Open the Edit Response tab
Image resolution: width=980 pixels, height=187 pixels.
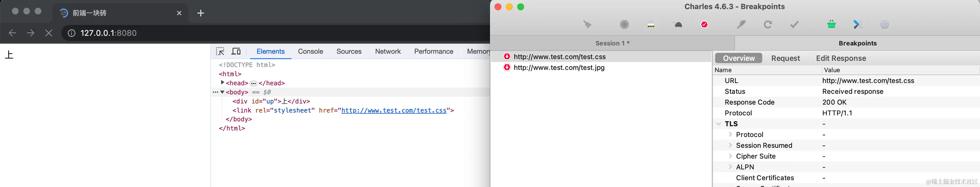(841, 58)
